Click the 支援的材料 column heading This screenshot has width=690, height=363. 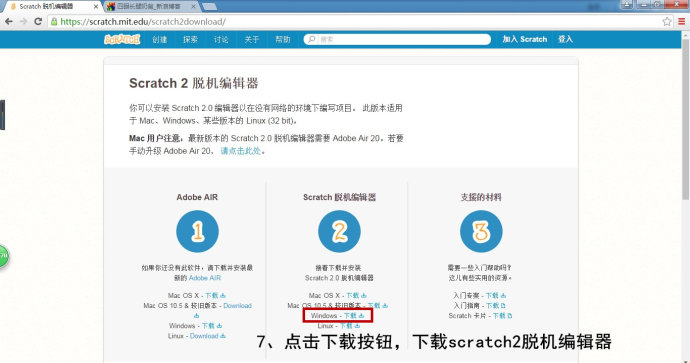point(481,197)
